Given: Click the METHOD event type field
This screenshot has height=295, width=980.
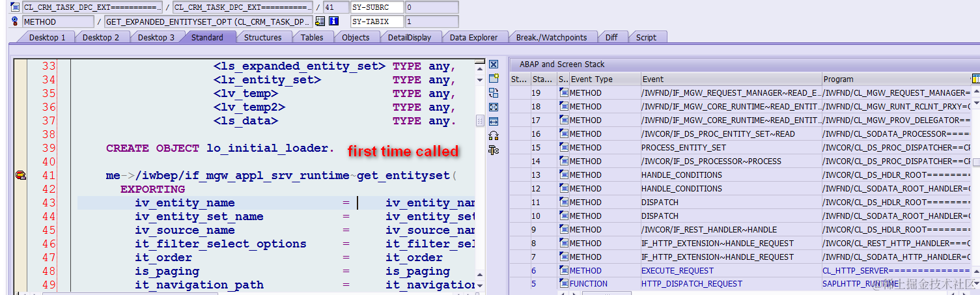Looking at the screenshot, I should click(58, 21).
